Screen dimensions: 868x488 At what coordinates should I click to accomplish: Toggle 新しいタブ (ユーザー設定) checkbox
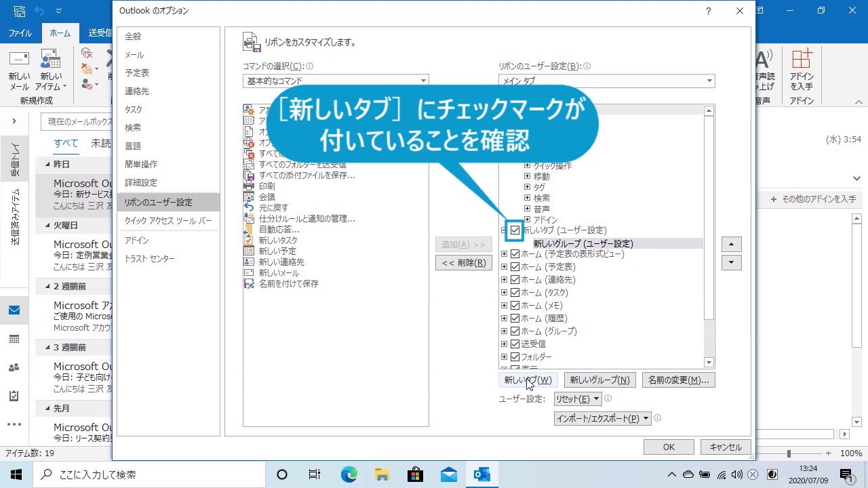coord(515,230)
